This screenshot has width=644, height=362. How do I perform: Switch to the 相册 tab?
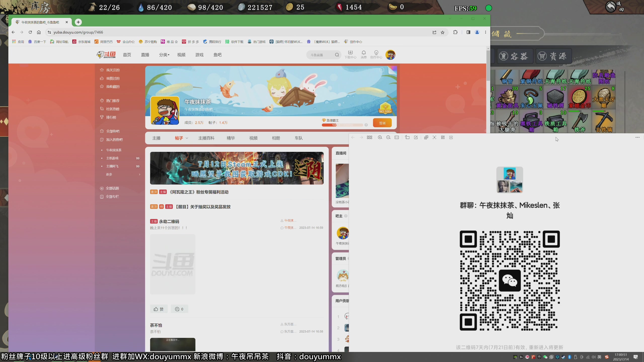point(276,138)
